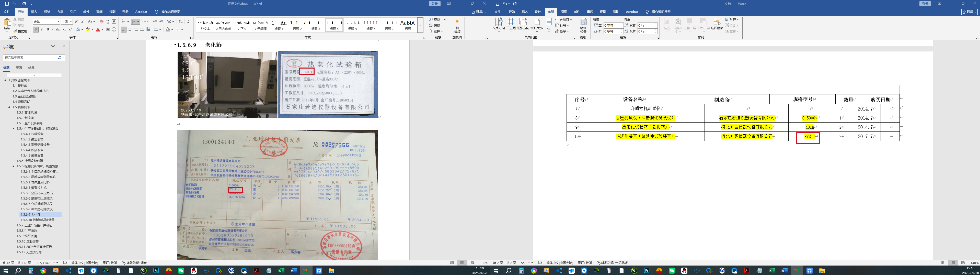This screenshot has width=980, height=275.
Task: Toggle Italic formatting
Action: tap(41, 29)
